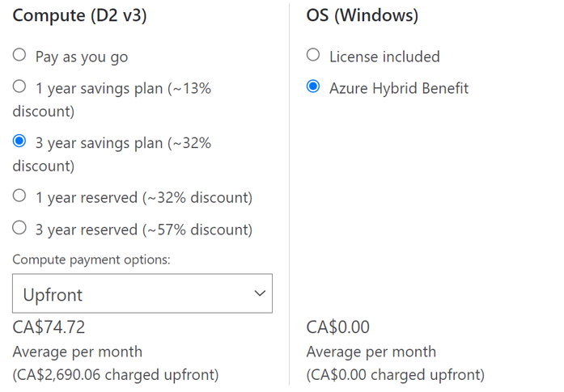Screen dimensions: 564x392
Task: Select the Pay as you go radio button
Action: pos(19,56)
